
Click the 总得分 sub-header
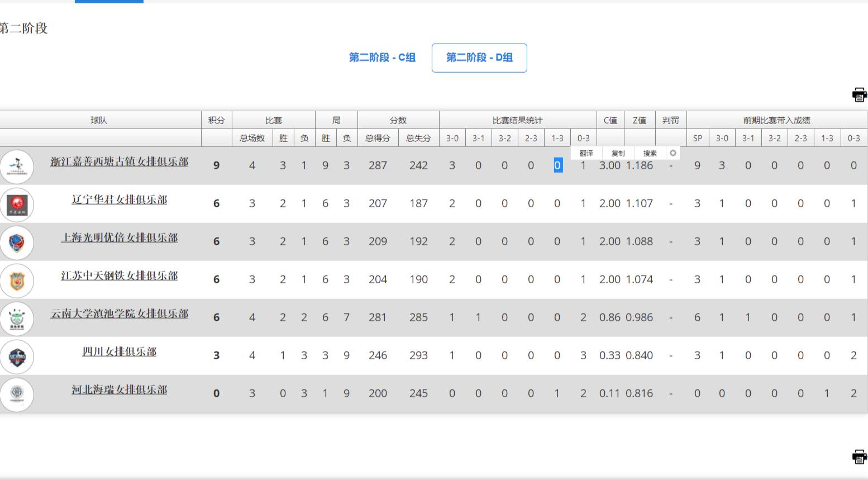[378, 138]
